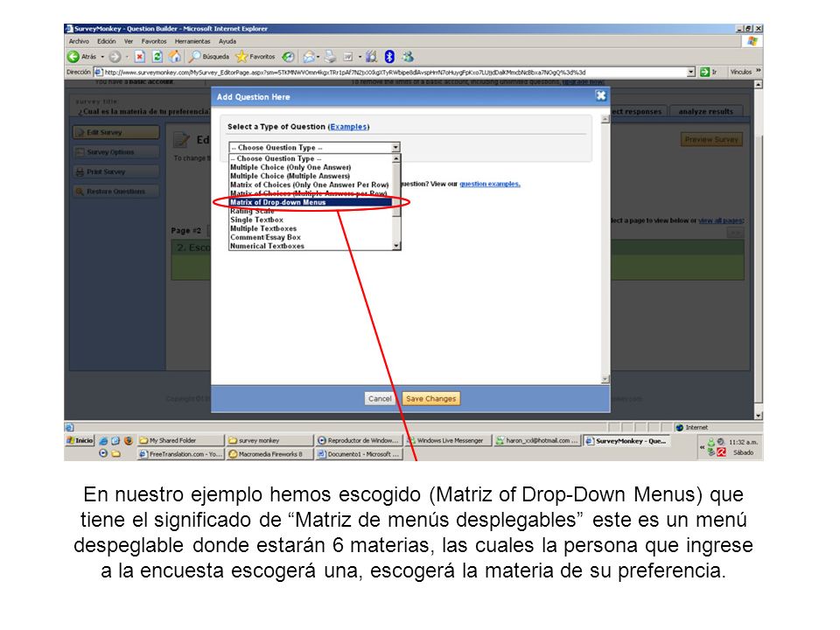The width and height of the screenshot is (840, 630).
Task: Open the Atrás history dropdown arrow
Action: [x=102, y=56]
